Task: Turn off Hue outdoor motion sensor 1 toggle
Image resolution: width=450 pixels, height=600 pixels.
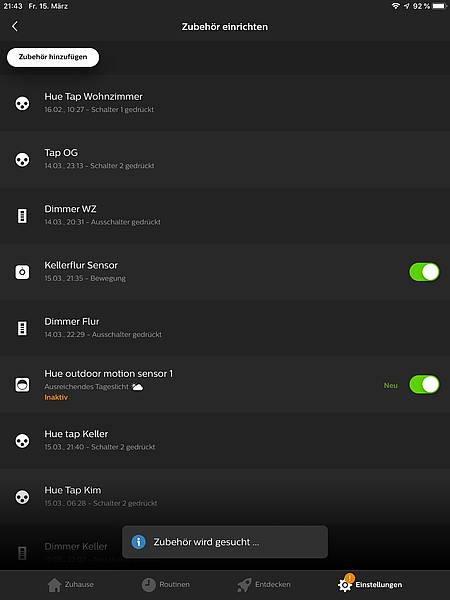Action: (x=424, y=385)
